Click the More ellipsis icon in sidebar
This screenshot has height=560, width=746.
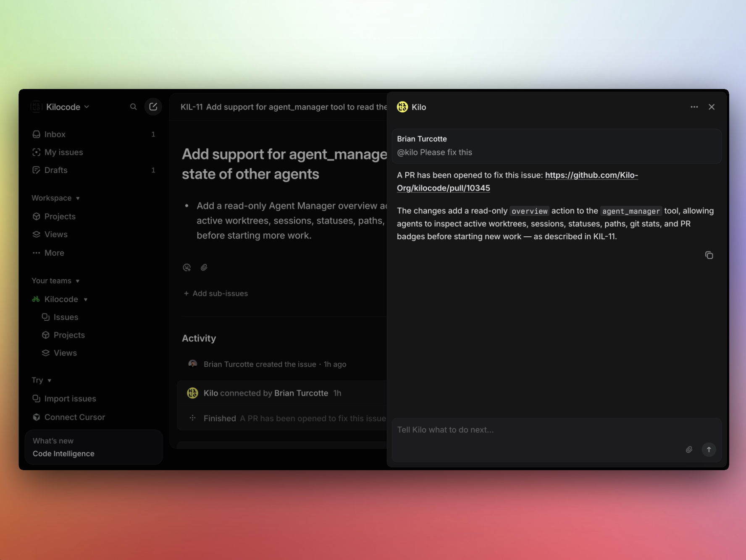click(37, 253)
